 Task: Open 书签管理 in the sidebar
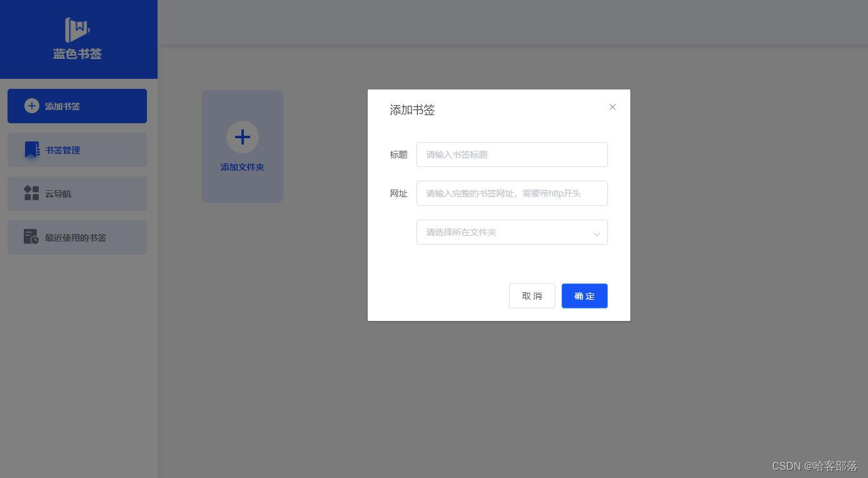(x=77, y=150)
